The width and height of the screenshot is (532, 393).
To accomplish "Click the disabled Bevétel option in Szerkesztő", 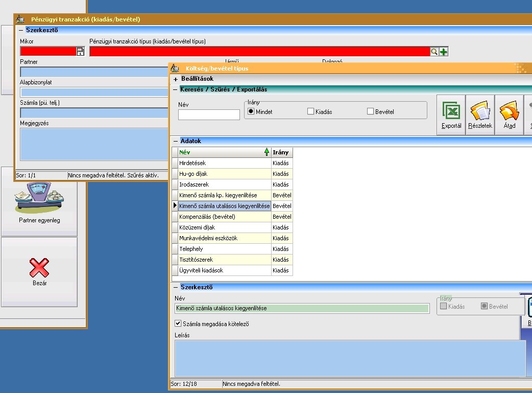I will (484, 306).
